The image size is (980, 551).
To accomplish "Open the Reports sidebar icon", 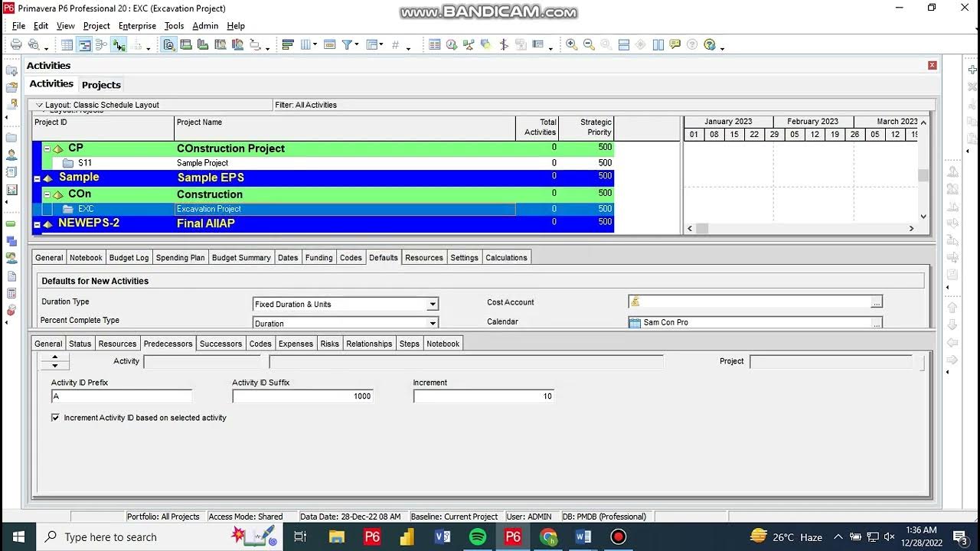I will (x=11, y=171).
